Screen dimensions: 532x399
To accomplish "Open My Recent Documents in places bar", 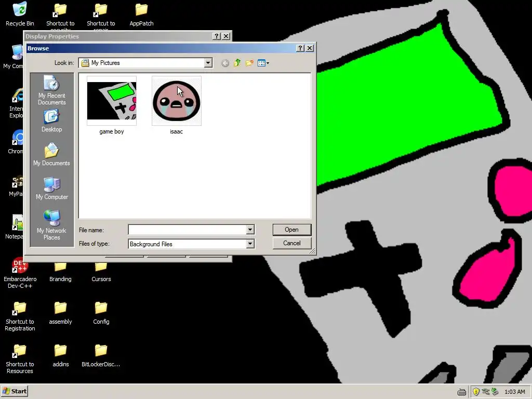I will (51, 90).
